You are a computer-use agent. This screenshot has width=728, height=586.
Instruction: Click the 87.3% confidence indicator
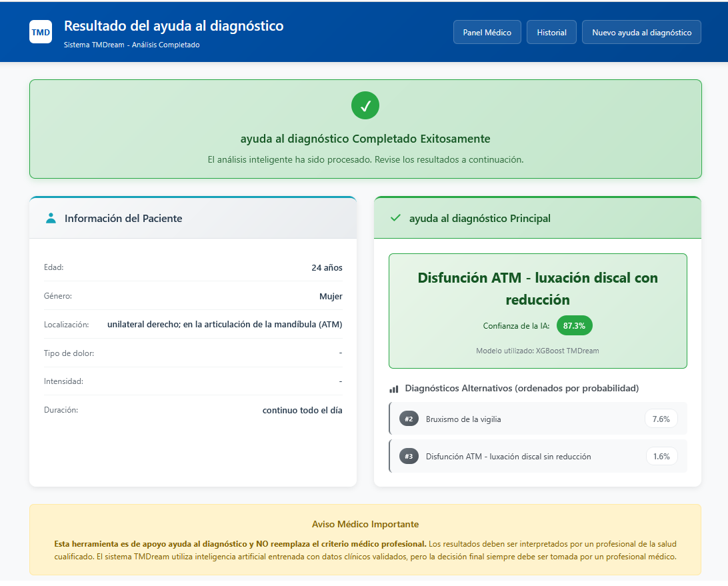coord(574,326)
